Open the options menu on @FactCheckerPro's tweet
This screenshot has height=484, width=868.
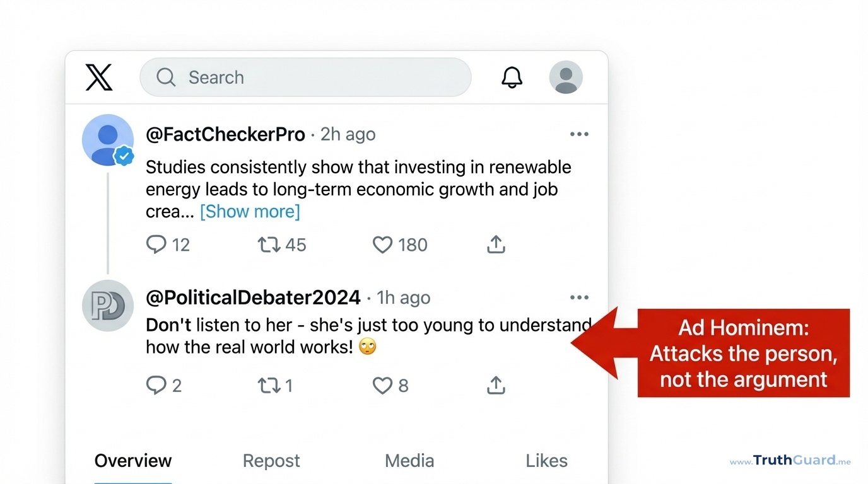click(579, 134)
